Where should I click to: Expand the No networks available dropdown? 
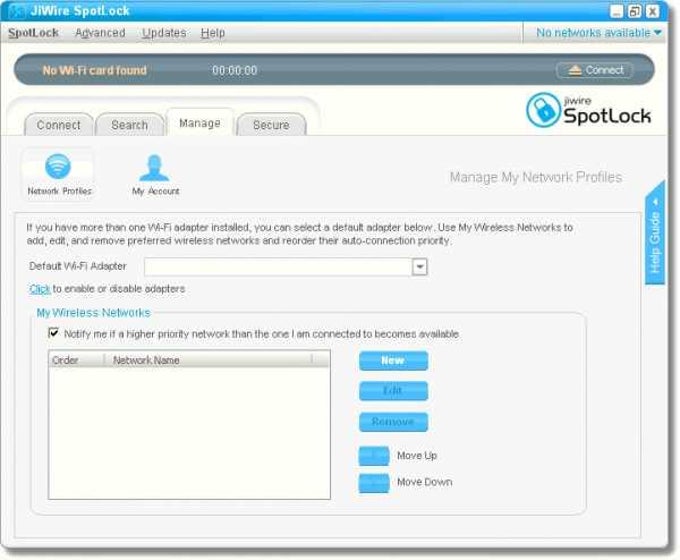coord(598,33)
